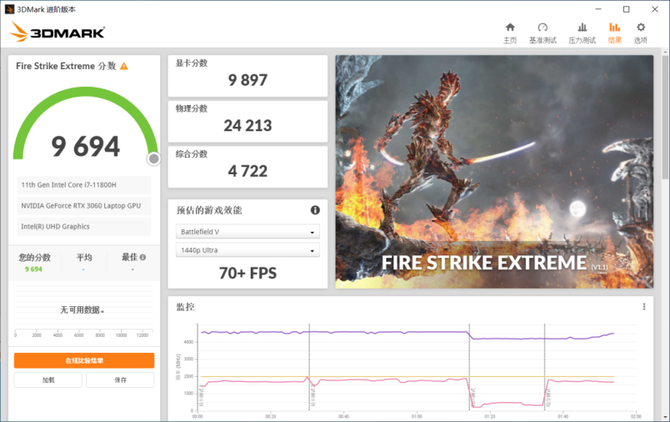Click the purple line in monitoring chart
The width and height of the screenshot is (670, 422).
pos(400,332)
